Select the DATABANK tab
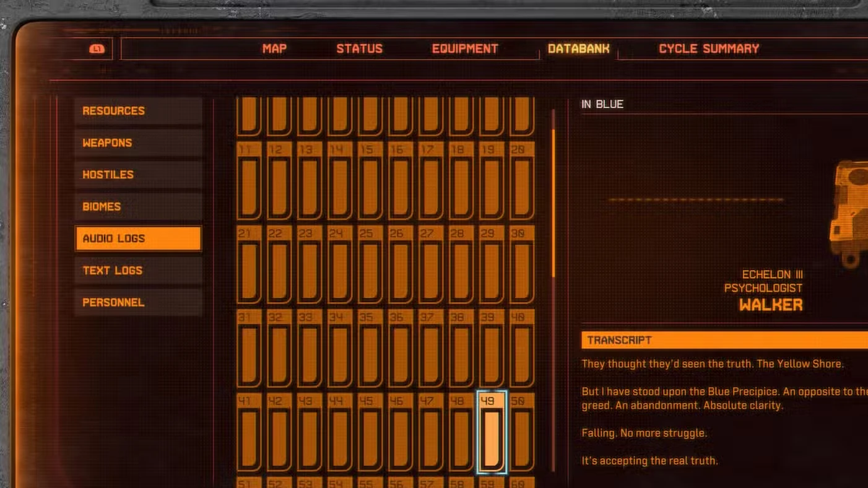868x488 pixels. tap(578, 49)
